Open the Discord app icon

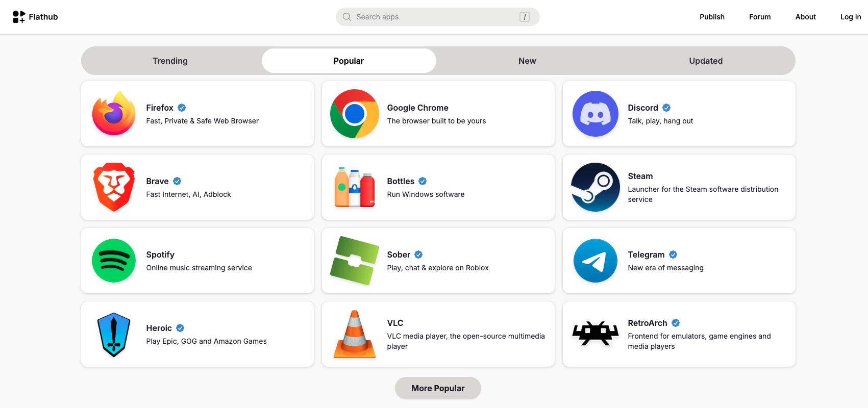(x=596, y=114)
